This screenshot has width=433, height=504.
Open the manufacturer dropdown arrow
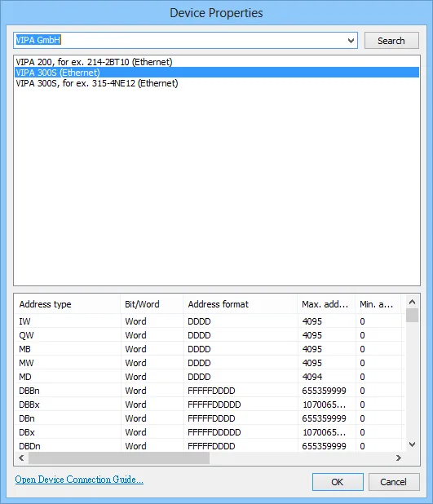click(x=351, y=41)
